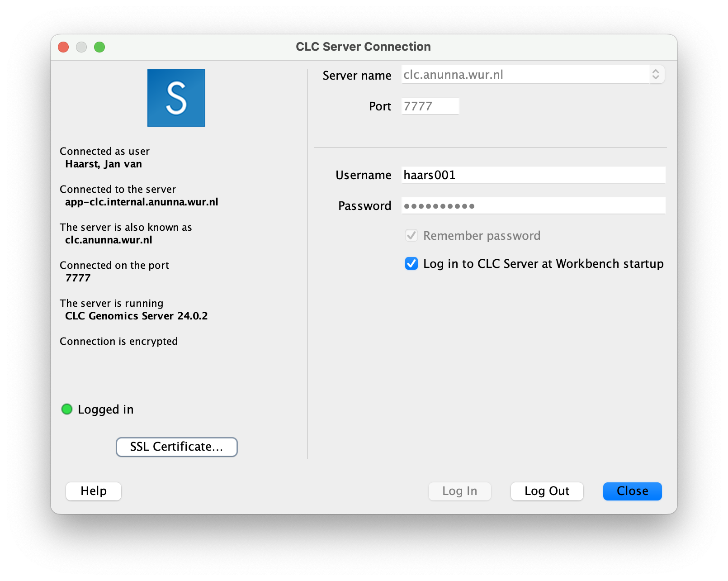Click the CLC Server Connection title bar
Image resolution: width=728 pixels, height=581 pixels.
[x=363, y=47]
